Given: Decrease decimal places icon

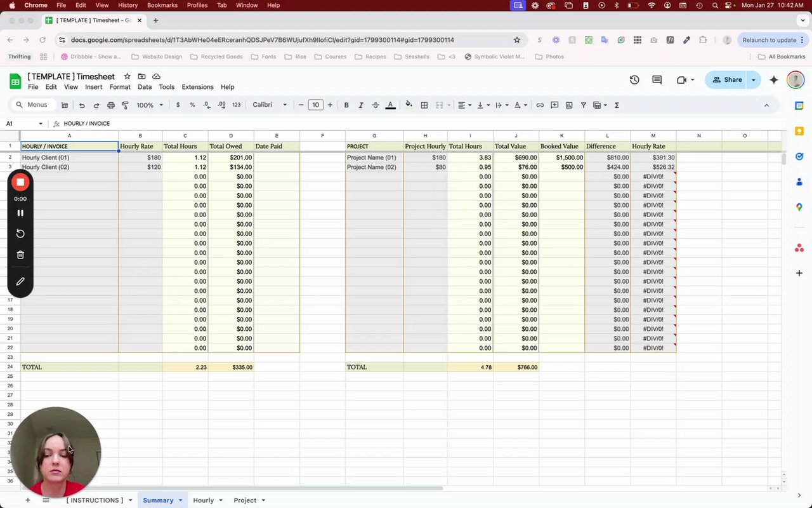Looking at the screenshot, I should 207,105.
